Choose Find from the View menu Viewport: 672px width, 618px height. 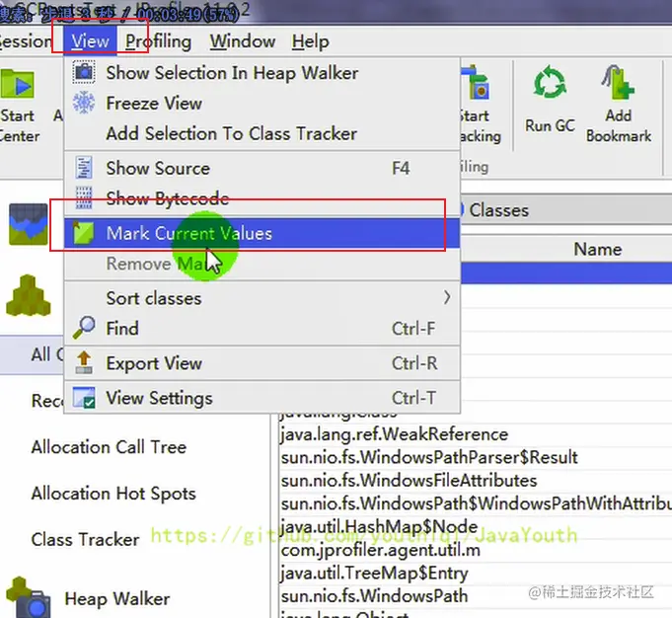pyautogui.click(x=261, y=329)
